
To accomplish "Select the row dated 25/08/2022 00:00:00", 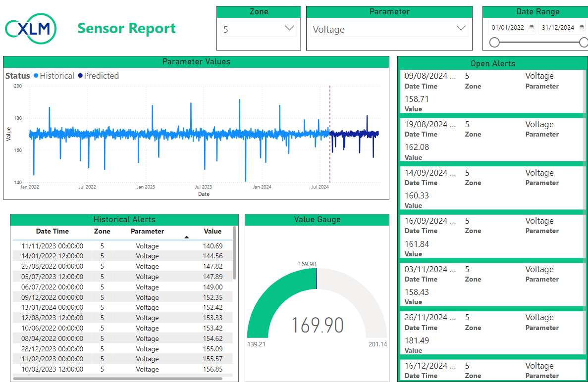I will (123, 266).
